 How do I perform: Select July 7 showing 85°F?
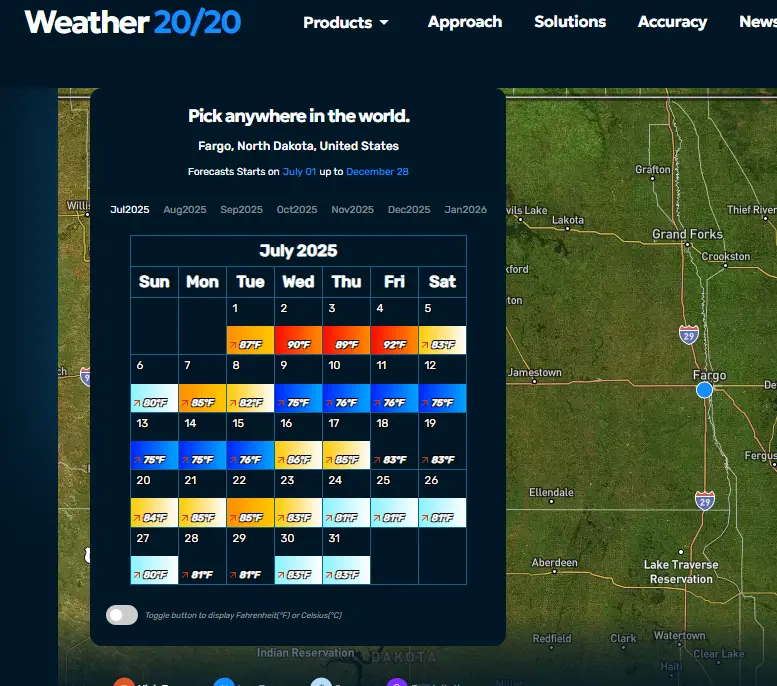coord(202,384)
